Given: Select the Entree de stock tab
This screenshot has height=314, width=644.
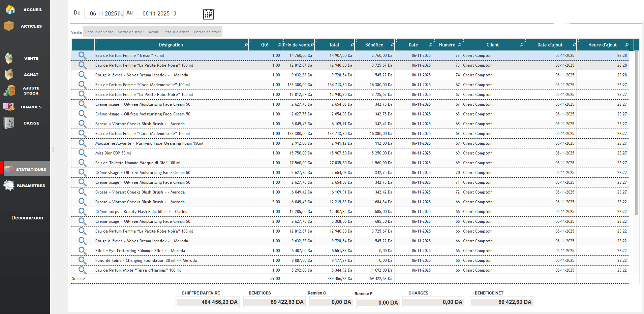Looking at the screenshot, I should 207,32.
